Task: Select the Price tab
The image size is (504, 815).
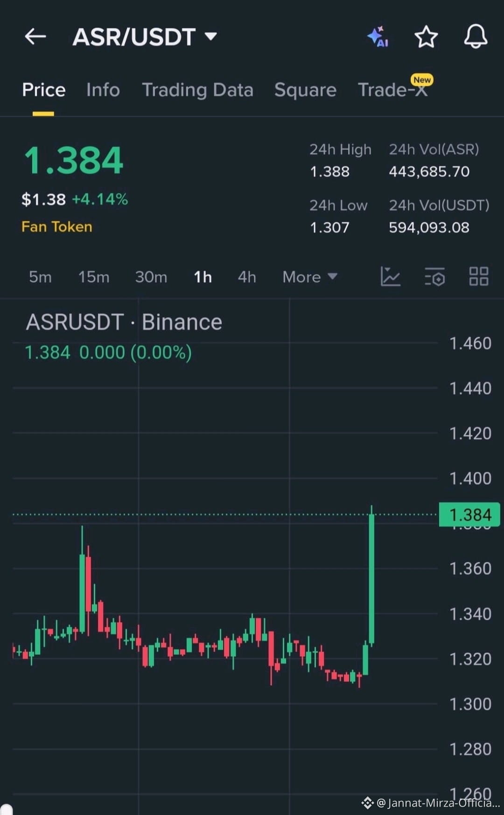Action: coord(44,90)
